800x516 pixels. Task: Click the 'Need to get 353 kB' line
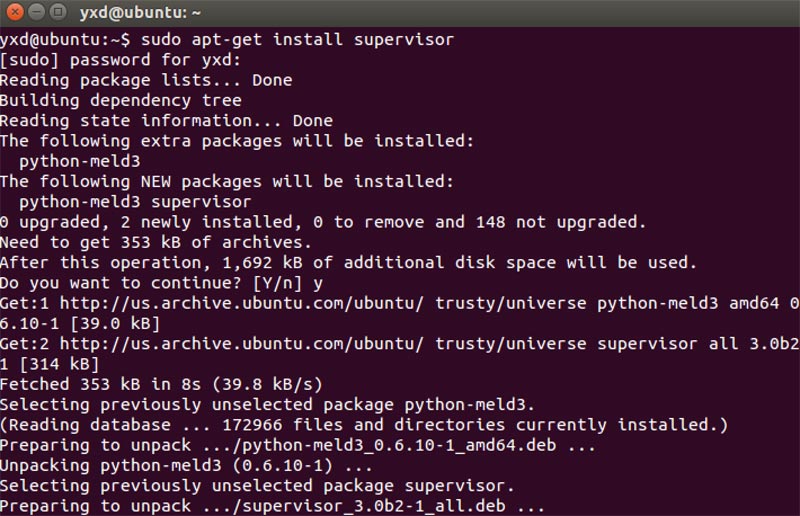tap(156, 242)
